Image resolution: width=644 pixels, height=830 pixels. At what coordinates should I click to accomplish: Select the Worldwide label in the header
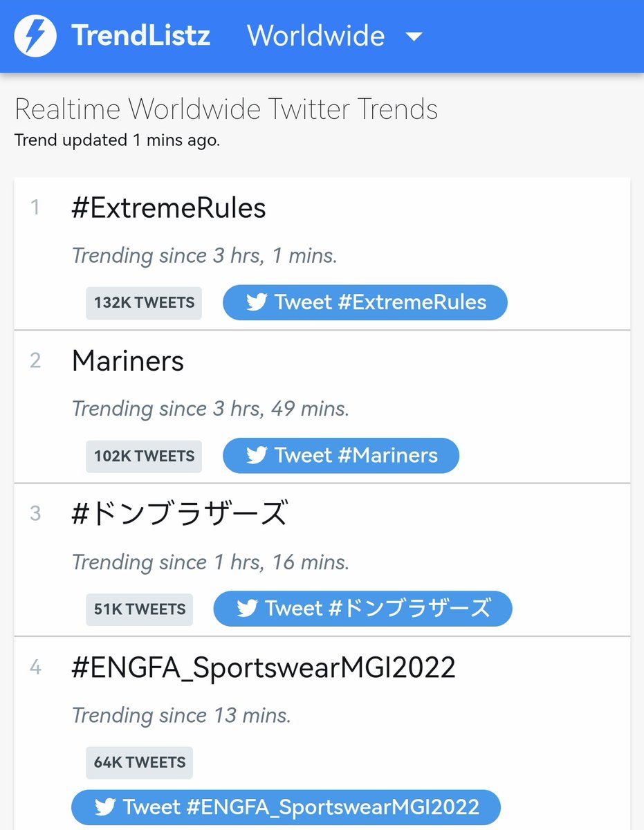click(315, 36)
